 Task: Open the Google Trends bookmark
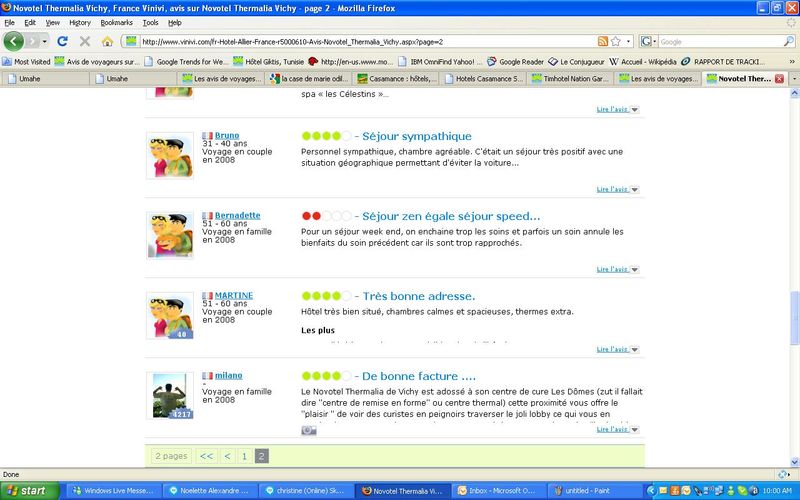click(187, 62)
